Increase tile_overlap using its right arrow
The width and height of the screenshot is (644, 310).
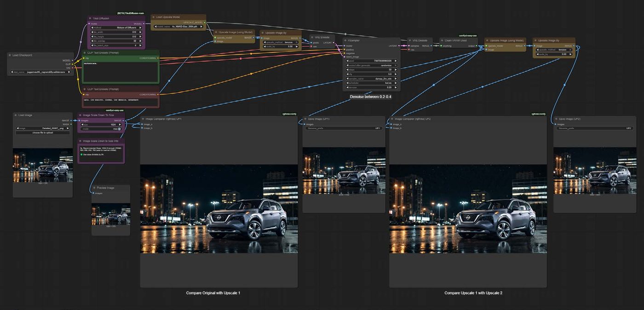point(141,41)
